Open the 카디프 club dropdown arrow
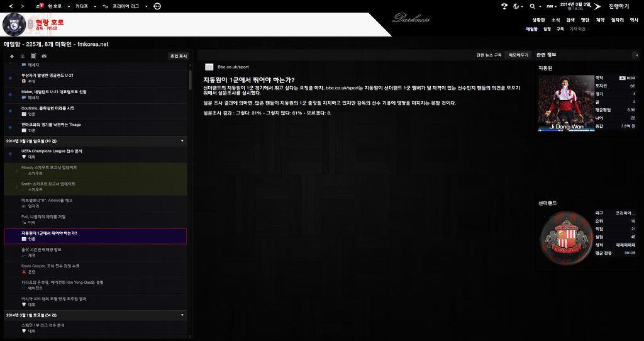The width and height of the screenshot is (644, 341). 95,6
